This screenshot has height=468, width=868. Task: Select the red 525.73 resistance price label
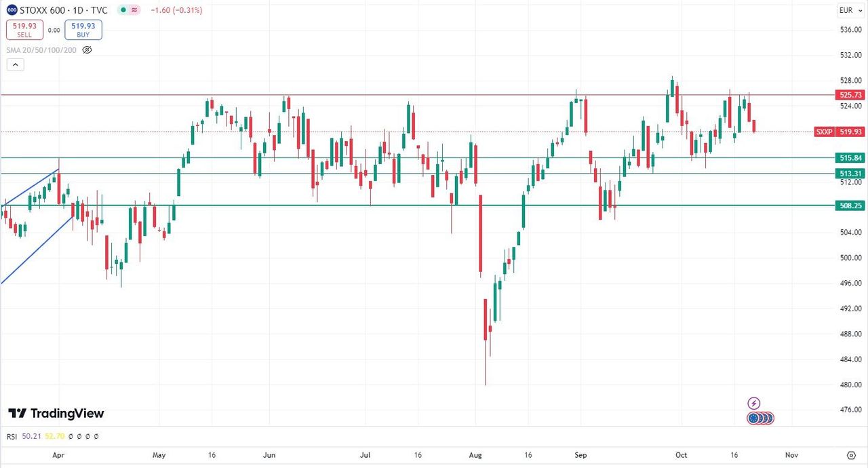tap(850, 95)
